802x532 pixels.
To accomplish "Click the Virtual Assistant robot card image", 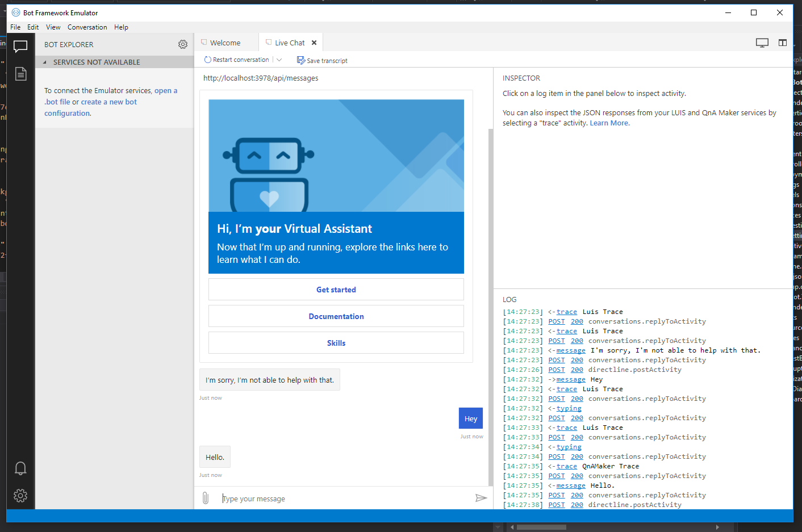I will tap(336, 156).
